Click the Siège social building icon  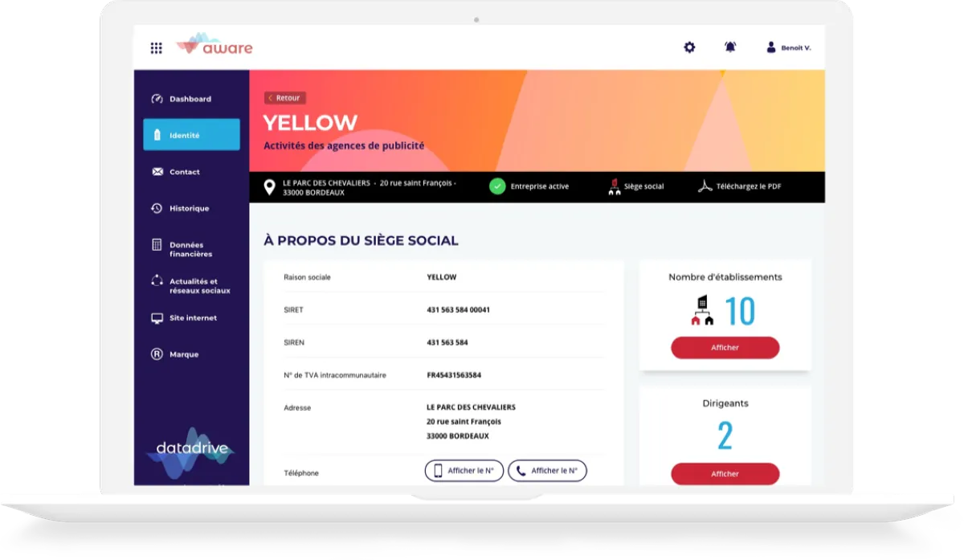[x=615, y=186]
